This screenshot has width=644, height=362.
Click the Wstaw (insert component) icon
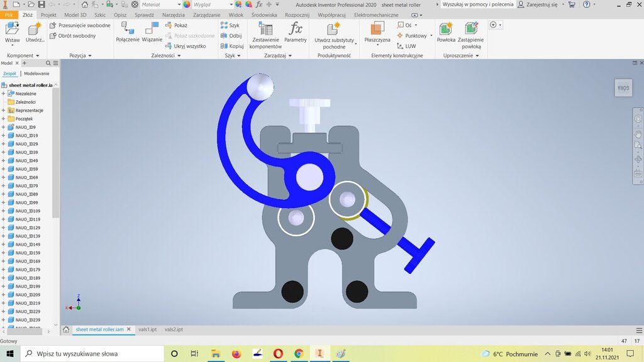[13, 30]
